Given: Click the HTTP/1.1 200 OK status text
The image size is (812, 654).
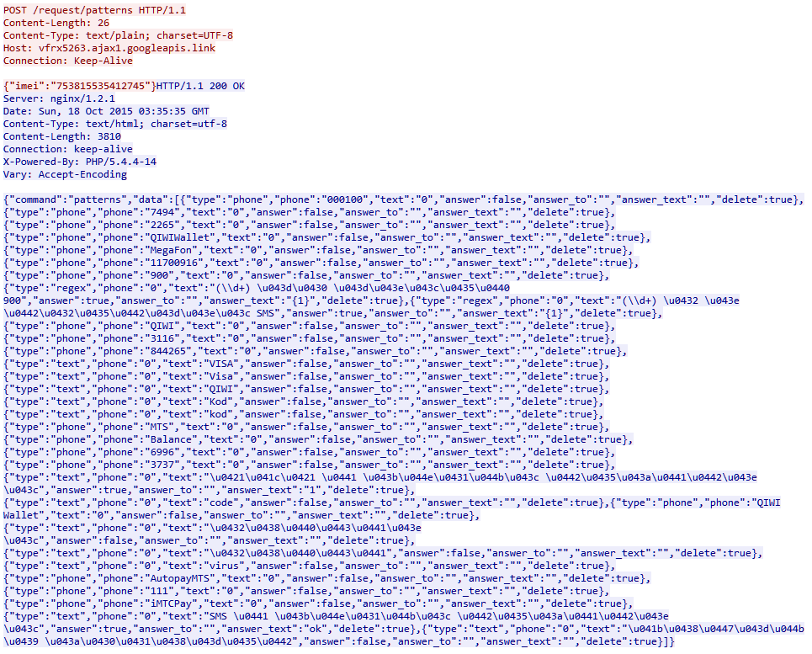Looking at the screenshot, I should 200,86.
